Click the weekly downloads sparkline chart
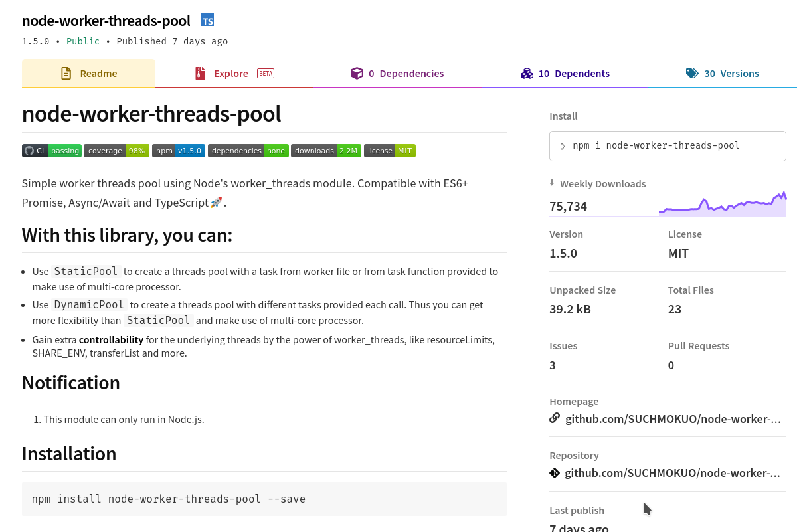This screenshot has width=805, height=532. pos(723,203)
